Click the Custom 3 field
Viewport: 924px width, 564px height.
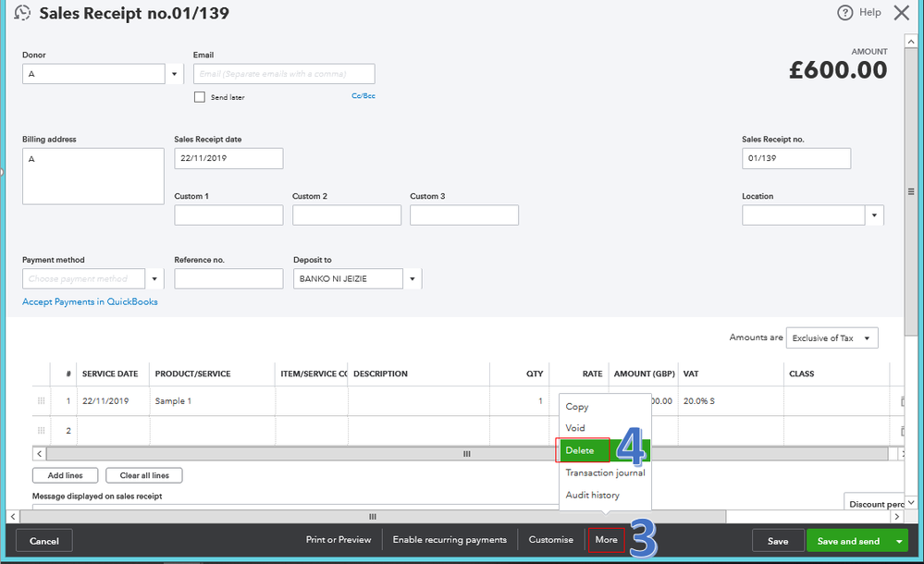pyautogui.click(x=464, y=215)
